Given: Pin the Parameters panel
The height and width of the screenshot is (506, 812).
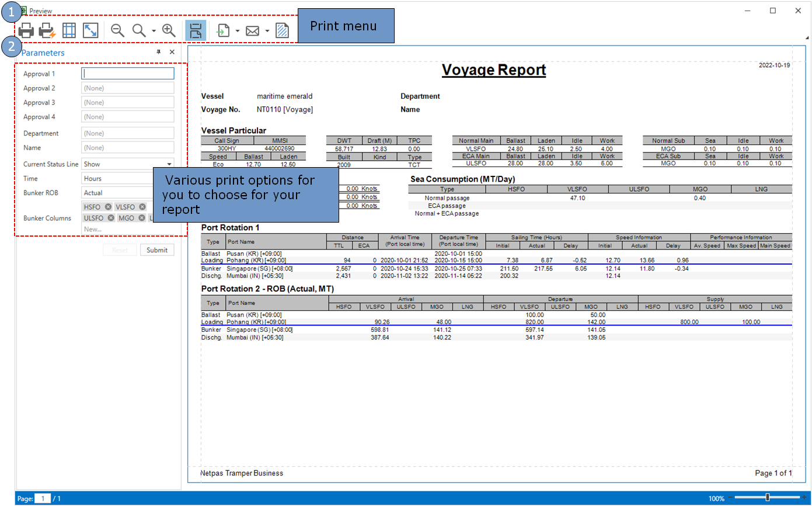Looking at the screenshot, I should coord(158,53).
